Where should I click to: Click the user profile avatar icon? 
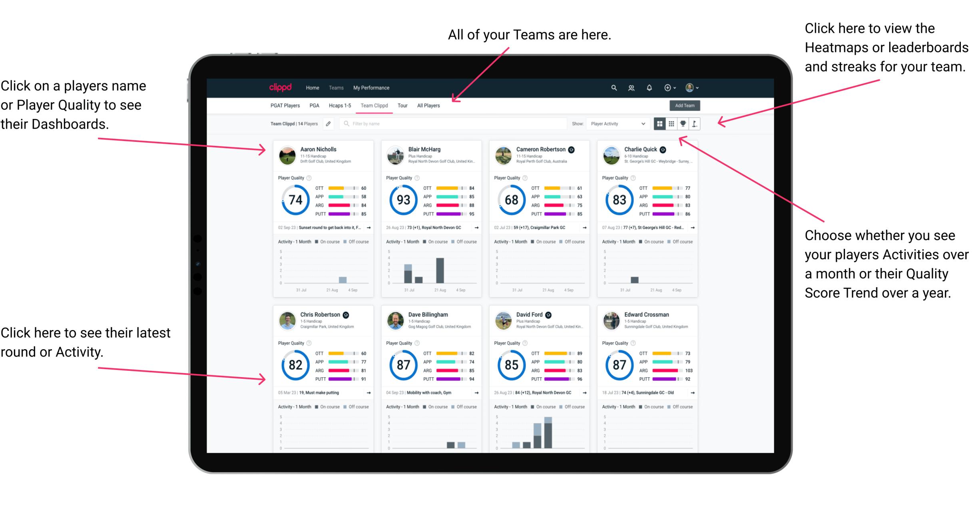(689, 87)
